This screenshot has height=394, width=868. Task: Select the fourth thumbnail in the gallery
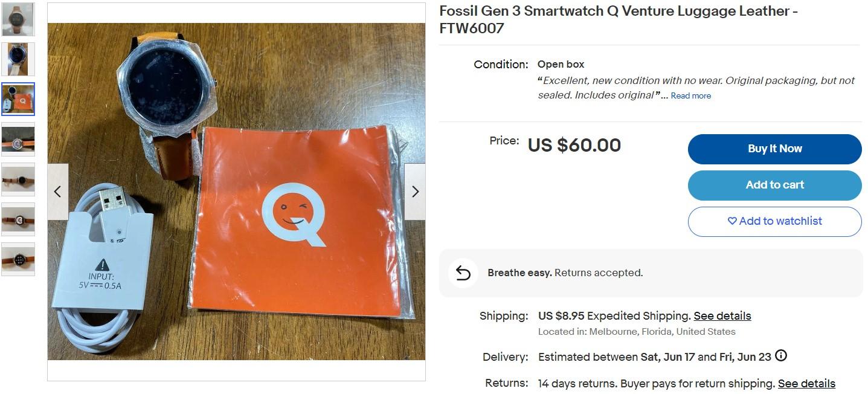coord(18,139)
